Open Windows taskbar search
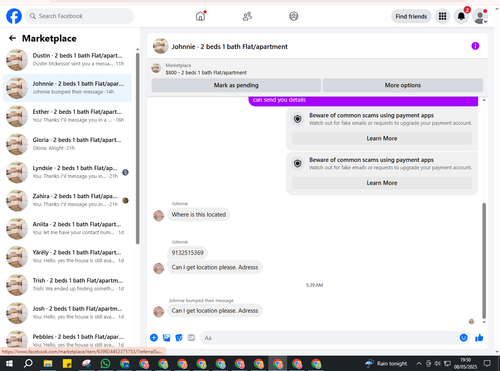 (x=28, y=363)
